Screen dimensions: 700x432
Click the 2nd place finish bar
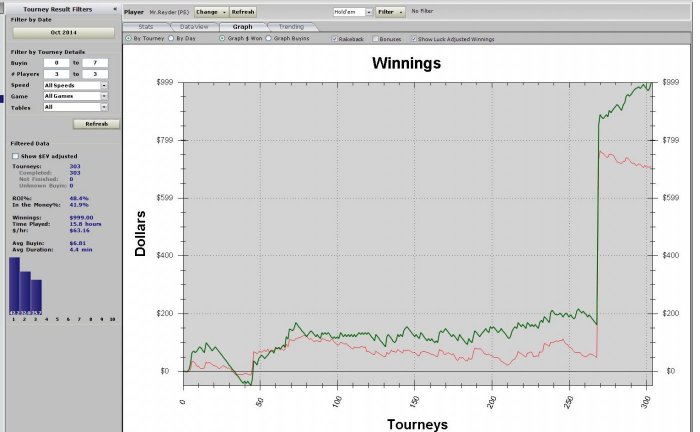25,293
